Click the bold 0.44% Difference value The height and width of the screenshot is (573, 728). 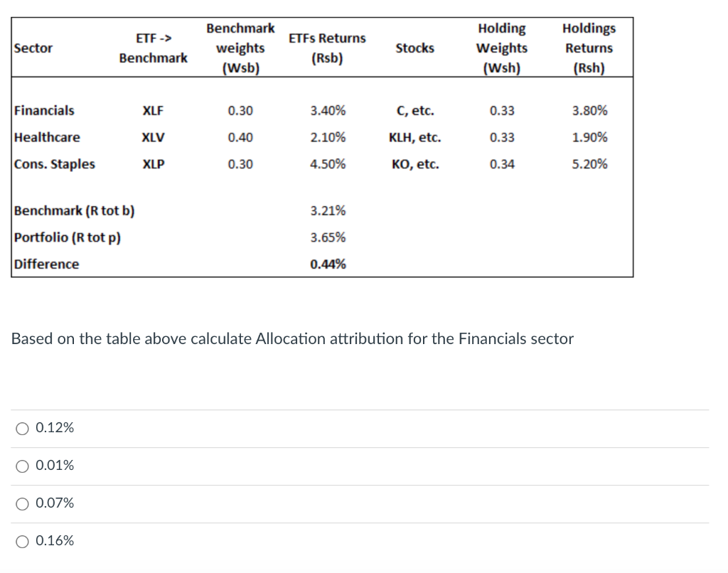coord(328,264)
